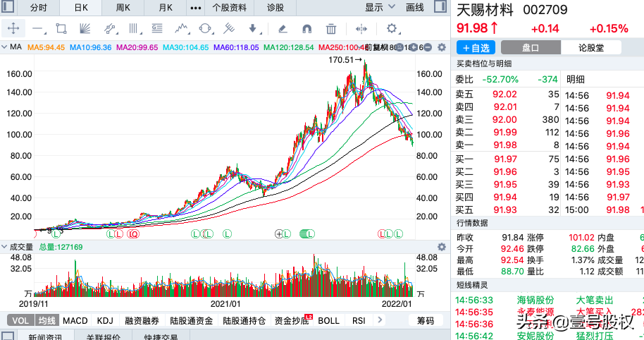Switch to 日K daily chart tab
Viewport: 644px width, 340px height.
[x=81, y=7]
